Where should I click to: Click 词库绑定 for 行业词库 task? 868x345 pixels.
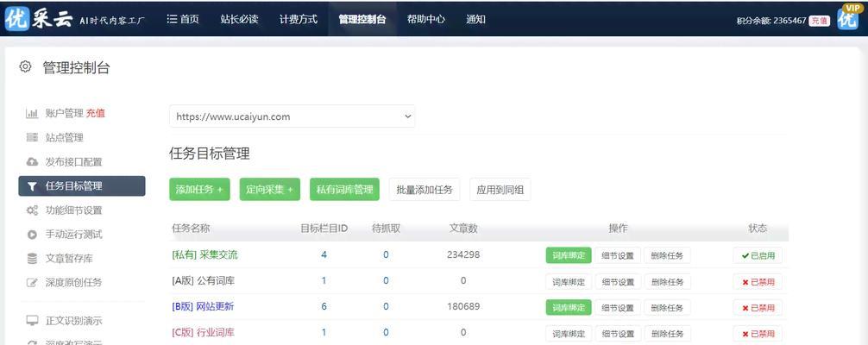[x=569, y=334]
